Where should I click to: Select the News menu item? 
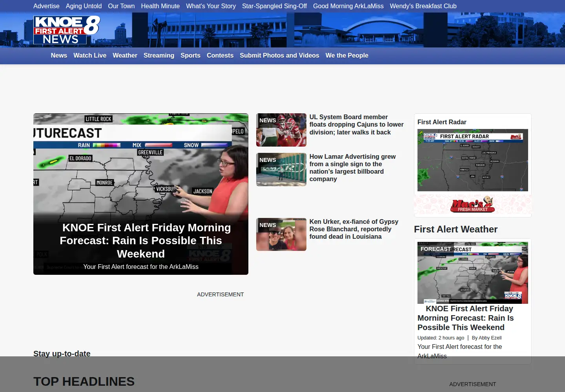(59, 56)
